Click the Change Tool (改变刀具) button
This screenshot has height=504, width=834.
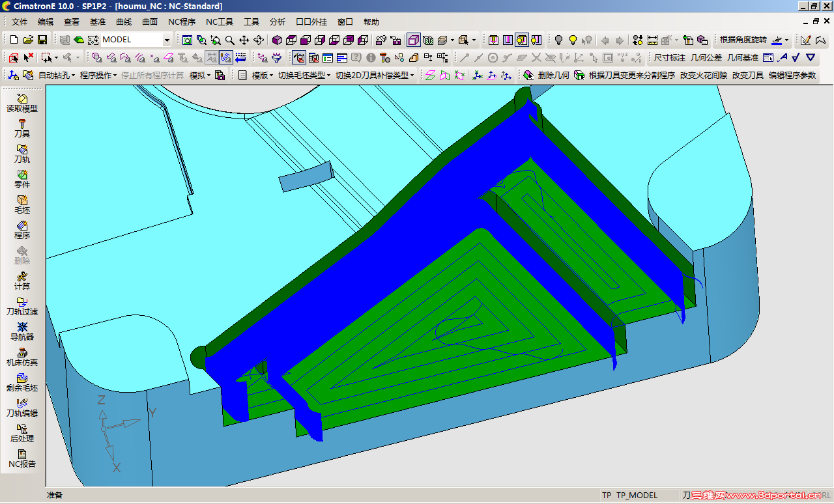coord(747,75)
